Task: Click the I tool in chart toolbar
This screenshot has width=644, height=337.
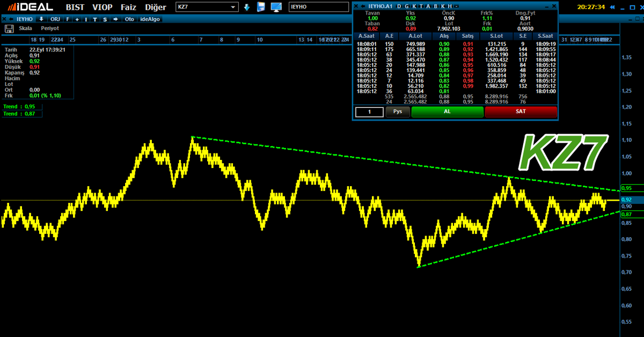Action: (86, 19)
